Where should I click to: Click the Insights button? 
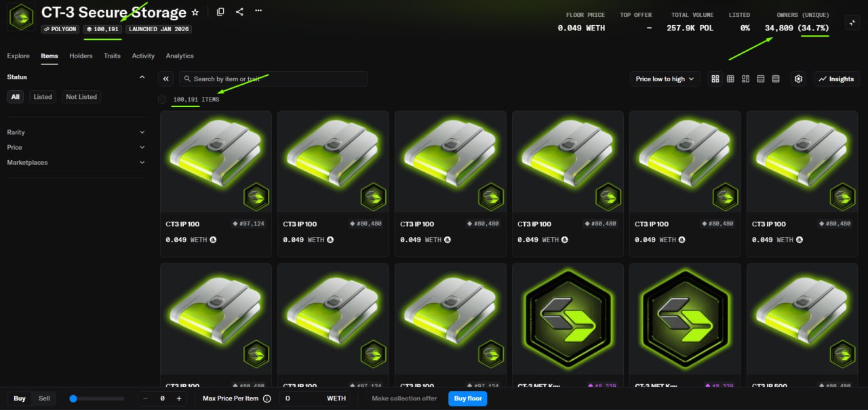tap(836, 79)
